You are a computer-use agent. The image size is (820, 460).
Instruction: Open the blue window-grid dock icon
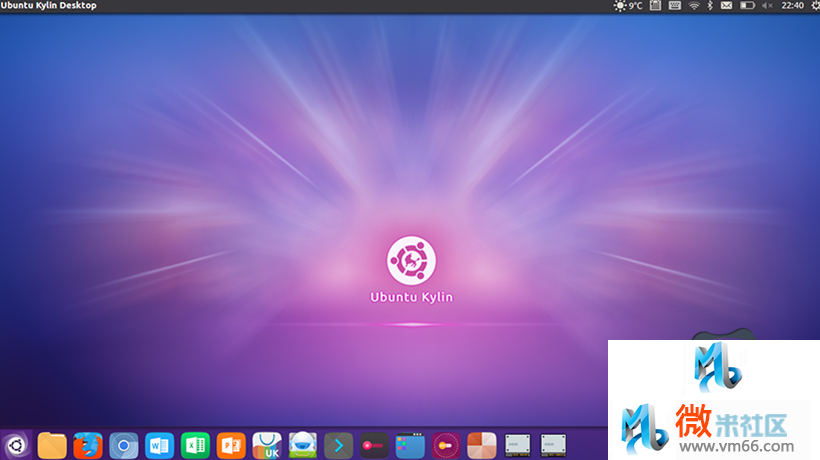410,446
